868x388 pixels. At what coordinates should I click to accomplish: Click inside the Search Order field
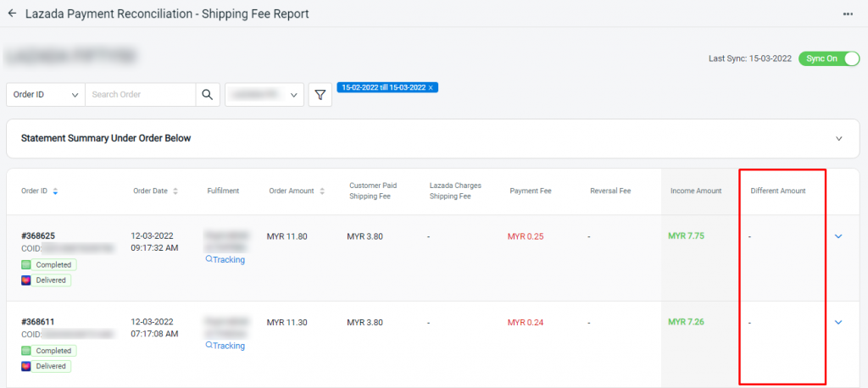click(x=141, y=95)
